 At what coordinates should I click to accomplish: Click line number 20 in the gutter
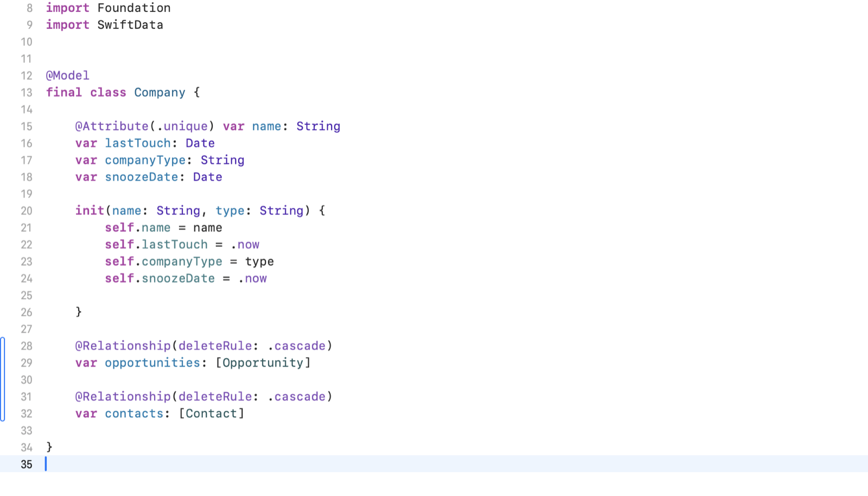pyautogui.click(x=27, y=211)
